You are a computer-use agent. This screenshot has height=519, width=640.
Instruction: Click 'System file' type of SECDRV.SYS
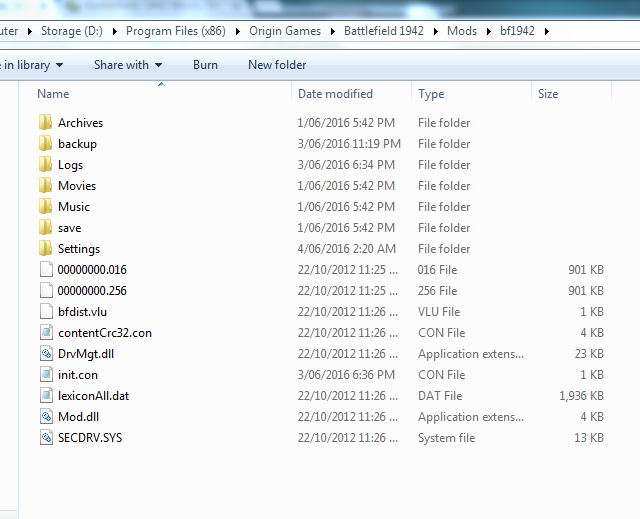(447, 438)
